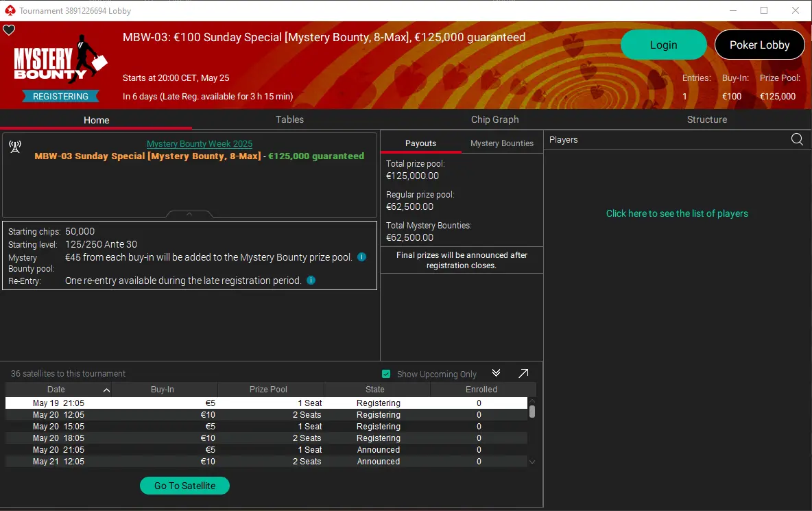Toggle Show Upcoming Only checkbox
812x511 pixels.
(x=386, y=374)
